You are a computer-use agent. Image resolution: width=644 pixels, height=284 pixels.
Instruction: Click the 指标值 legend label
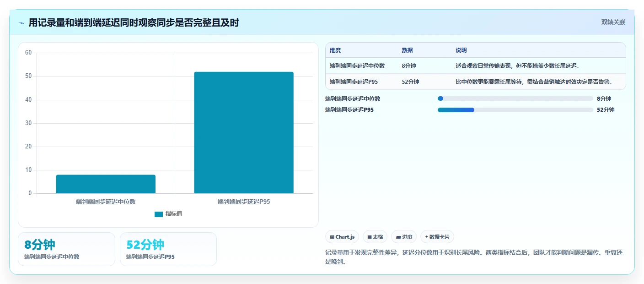point(174,214)
